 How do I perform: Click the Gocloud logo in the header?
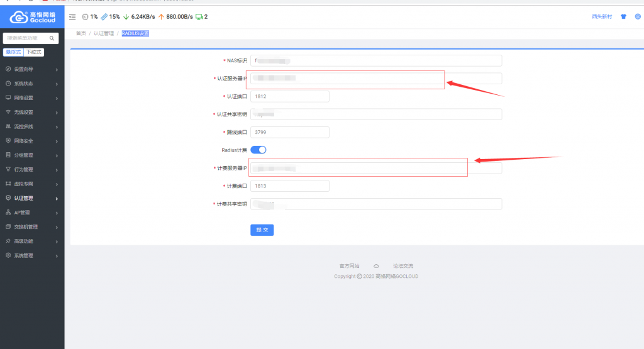(32, 17)
